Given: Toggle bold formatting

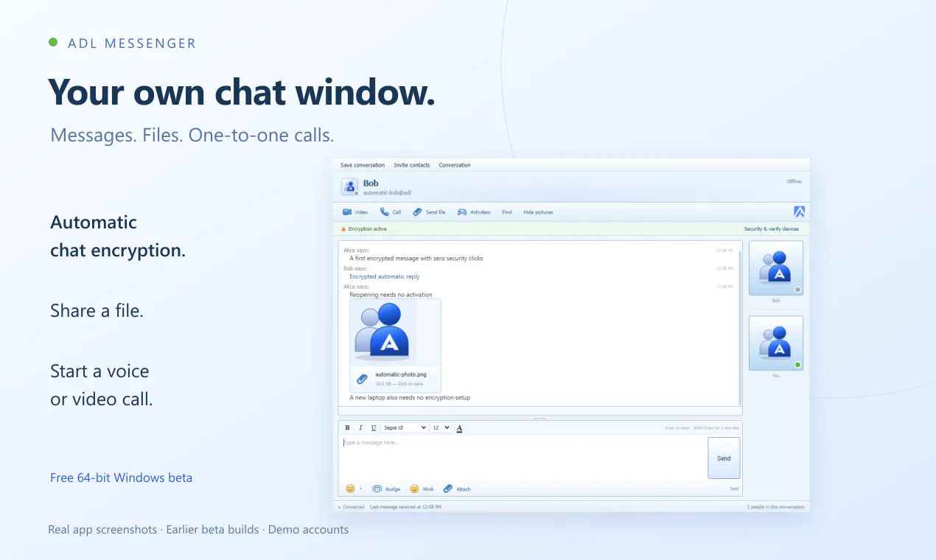Looking at the screenshot, I should 347,428.
